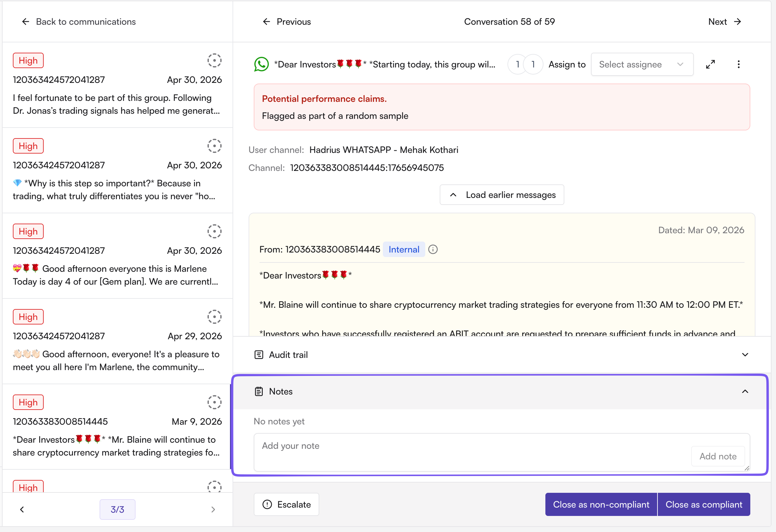Open the 'I feel fortunate' conversation card
The image size is (776, 532).
tap(117, 85)
